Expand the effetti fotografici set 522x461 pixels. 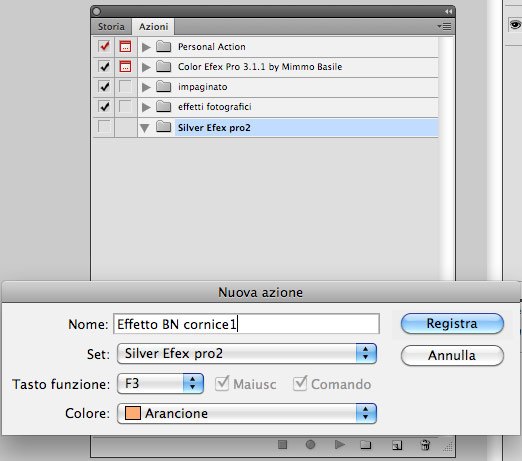point(146,107)
